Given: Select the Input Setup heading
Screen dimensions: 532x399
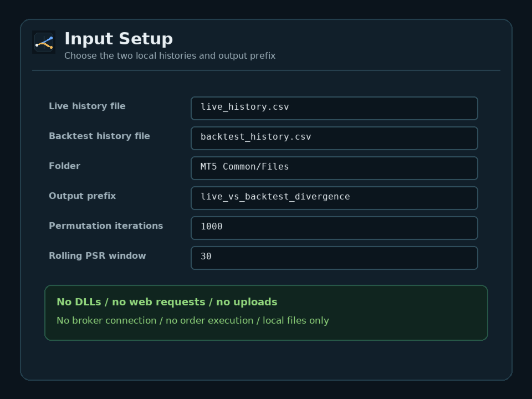Looking at the screenshot, I should pos(119,39).
